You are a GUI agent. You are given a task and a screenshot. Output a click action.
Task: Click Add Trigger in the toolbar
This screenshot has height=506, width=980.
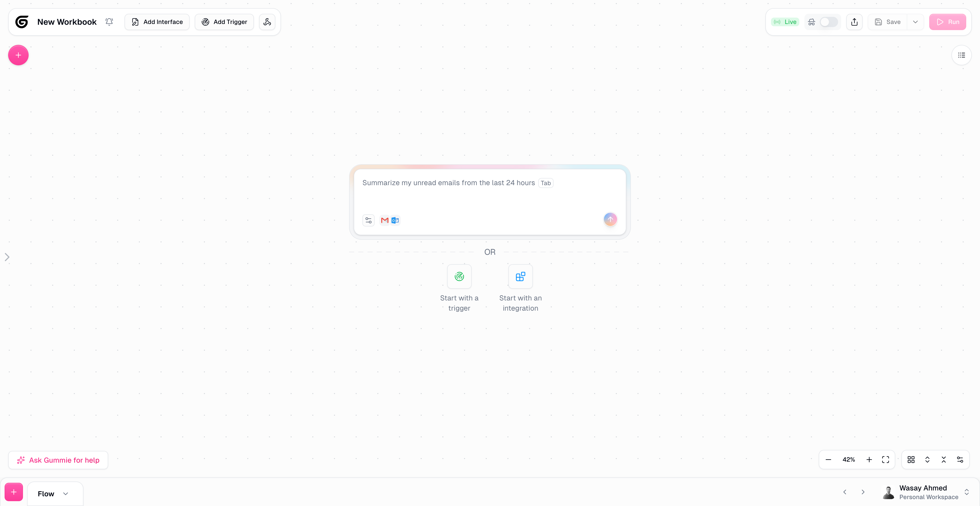[x=224, y=22]
